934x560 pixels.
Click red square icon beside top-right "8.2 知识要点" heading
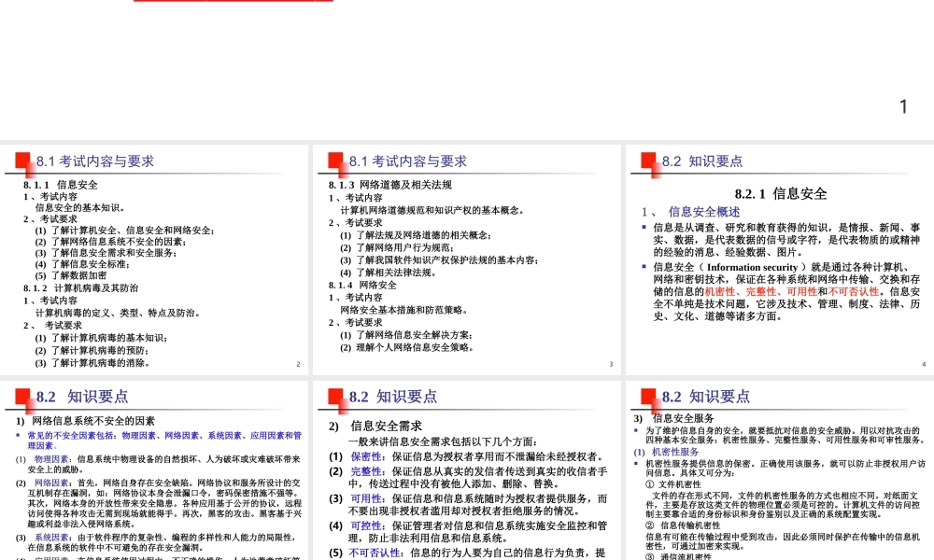tap(645, 161)
